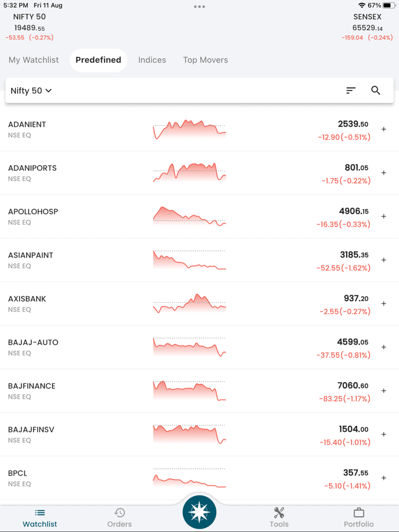
Task: Add APOLLOHOSP using its plus icon
Action: click(x=384, y=216)
